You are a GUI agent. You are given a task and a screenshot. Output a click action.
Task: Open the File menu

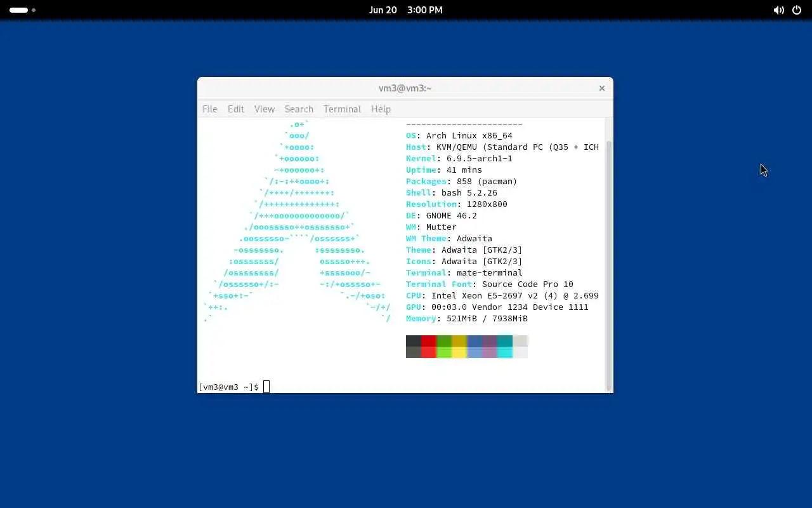click(x=210, y=109)
